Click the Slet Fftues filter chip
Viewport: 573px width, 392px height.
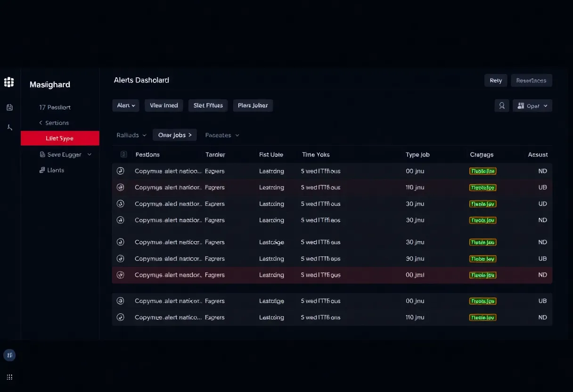[x=208, y=106]
